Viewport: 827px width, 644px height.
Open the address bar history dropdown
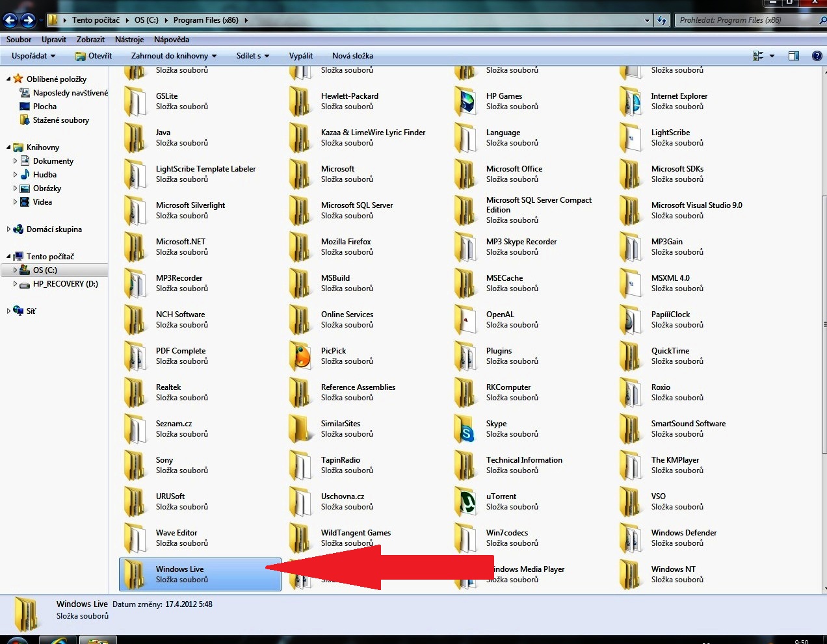coord(647,20)
